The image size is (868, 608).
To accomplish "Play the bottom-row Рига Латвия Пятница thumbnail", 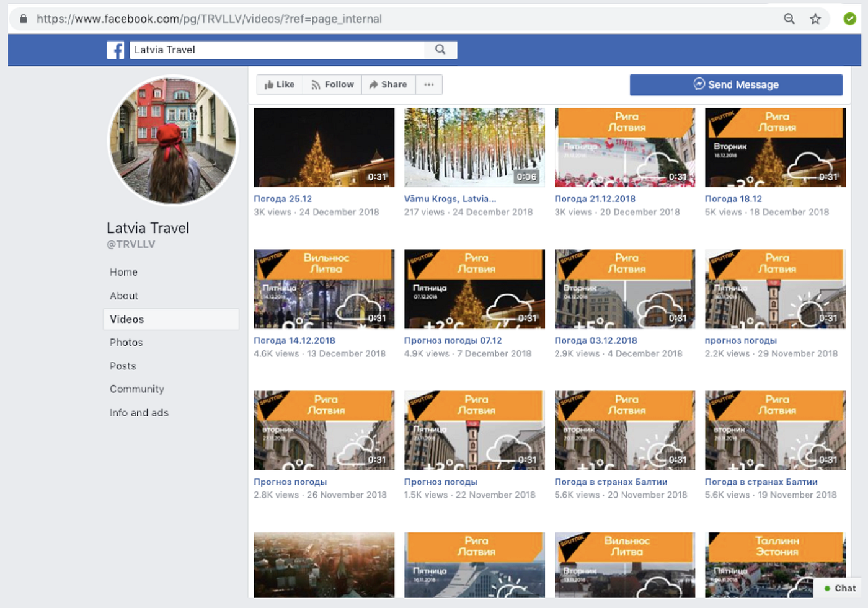I will coord(474,565).
